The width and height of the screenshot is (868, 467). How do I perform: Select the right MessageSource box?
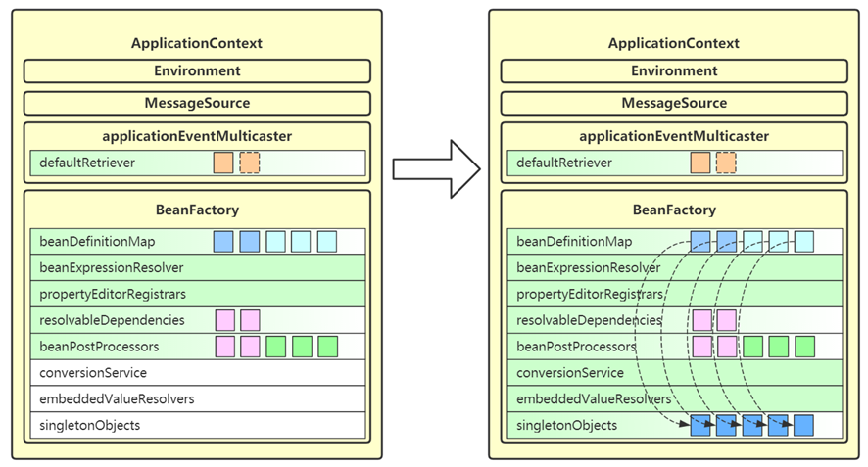coord(674,104)
